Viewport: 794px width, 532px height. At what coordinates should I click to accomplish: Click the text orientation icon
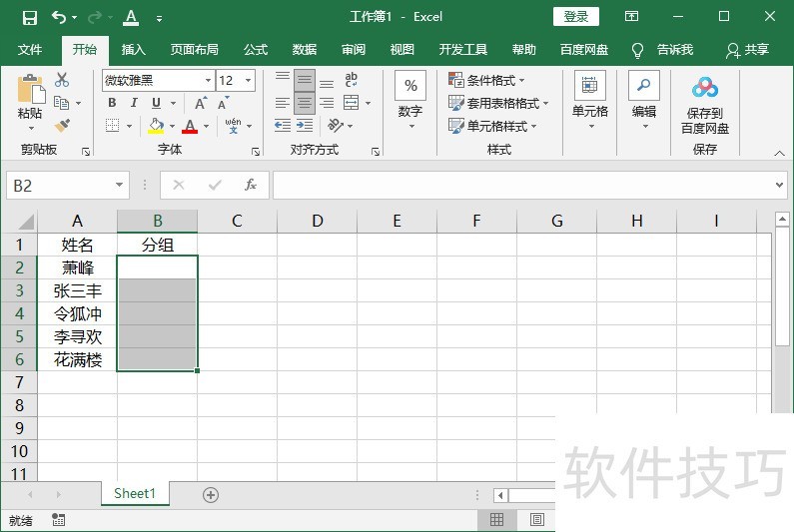coord(336,125)
